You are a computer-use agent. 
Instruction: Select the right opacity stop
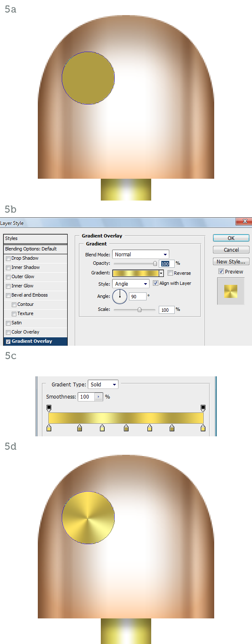pyautogui.click(x=203, y=408)
